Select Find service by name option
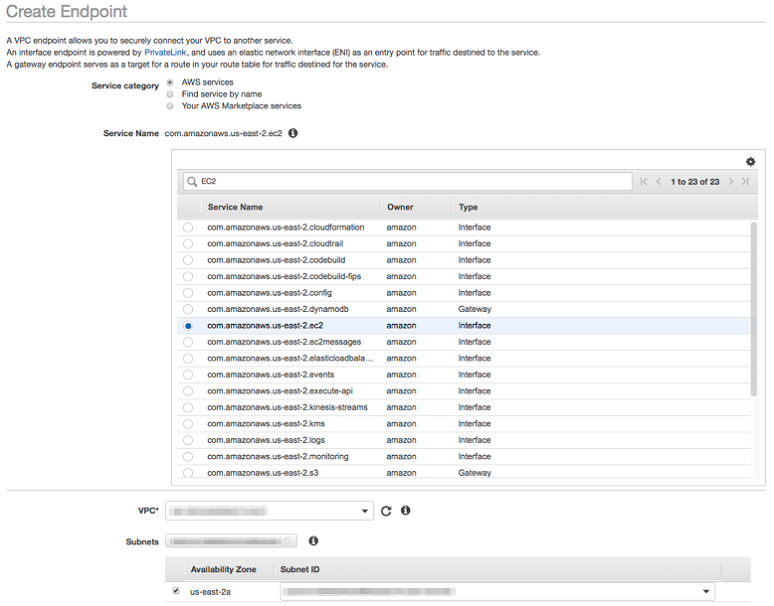 tap(170, 94)
